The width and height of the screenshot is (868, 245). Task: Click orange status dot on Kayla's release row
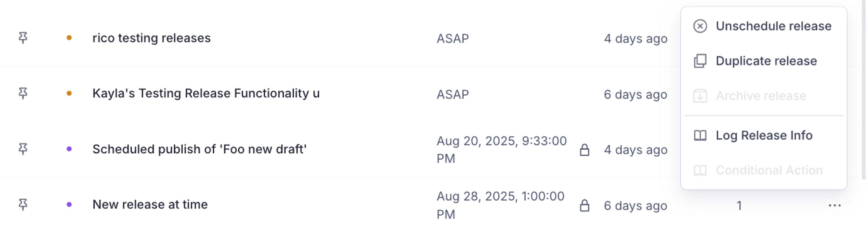[x=69, y=93]
